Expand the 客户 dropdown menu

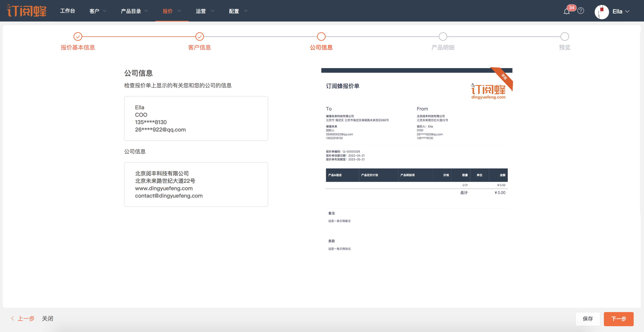(98, 11)
